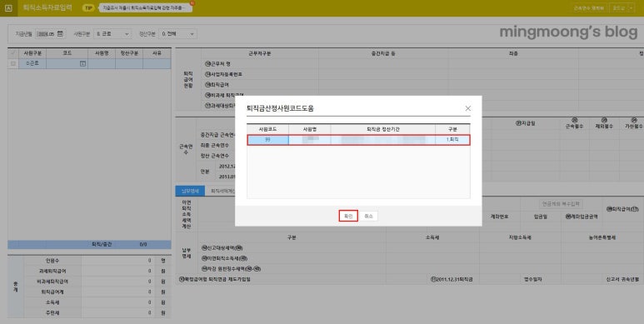Cancel the dialog with the 취소 button
Image resolution: width=644 pixels, height=324 pixels.
pos(368,216)
